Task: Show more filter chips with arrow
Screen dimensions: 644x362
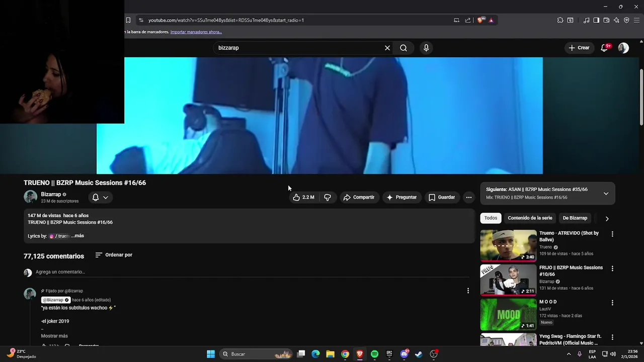Action: (607, 219)
